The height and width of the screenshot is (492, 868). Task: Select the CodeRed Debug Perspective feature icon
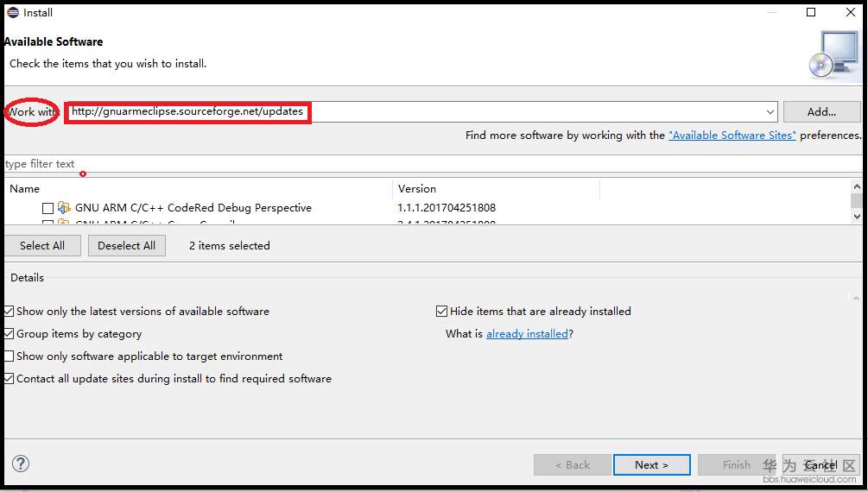tap(64, 207)
